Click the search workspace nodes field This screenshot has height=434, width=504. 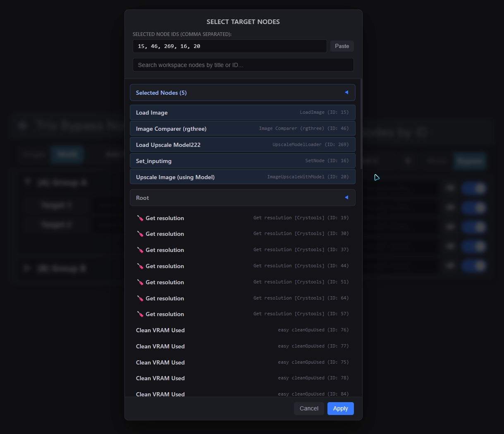(x=243, y=65)
